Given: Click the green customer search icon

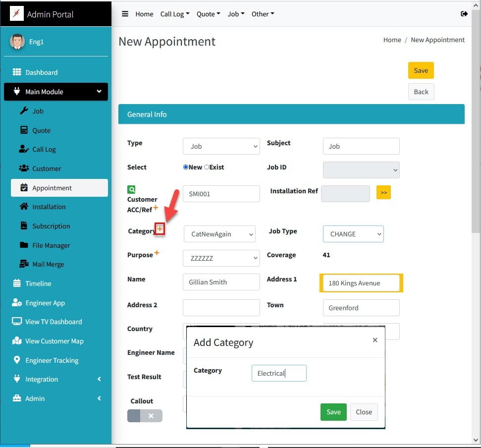Looking at the screenshot, I should point(131,189).
